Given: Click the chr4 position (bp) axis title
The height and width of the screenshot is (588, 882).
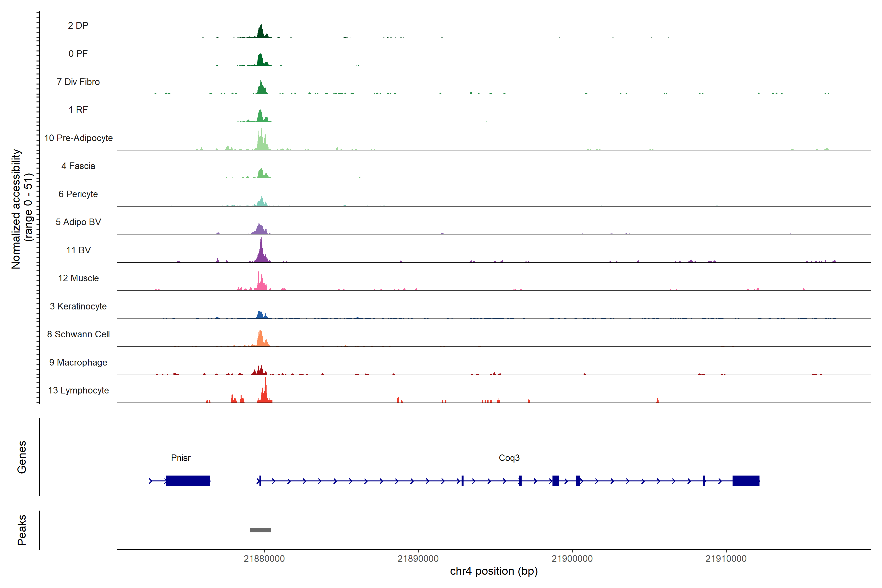Looking at the screenshot, I should click(x=493, y=571).
